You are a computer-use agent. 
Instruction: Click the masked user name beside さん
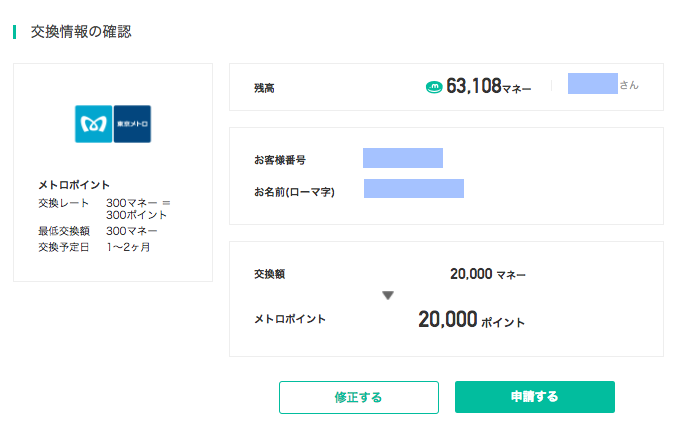tap(593, 83)
